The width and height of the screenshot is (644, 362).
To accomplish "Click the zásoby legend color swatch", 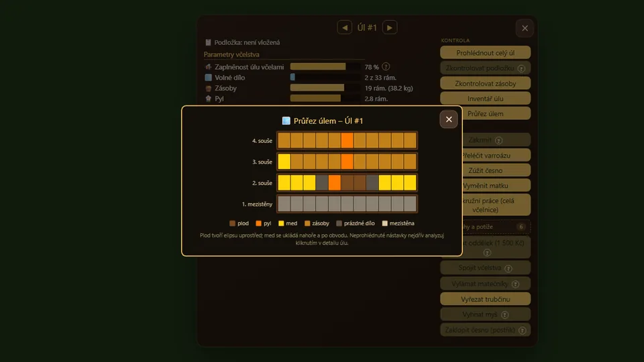I will click(x=307, y=223).
